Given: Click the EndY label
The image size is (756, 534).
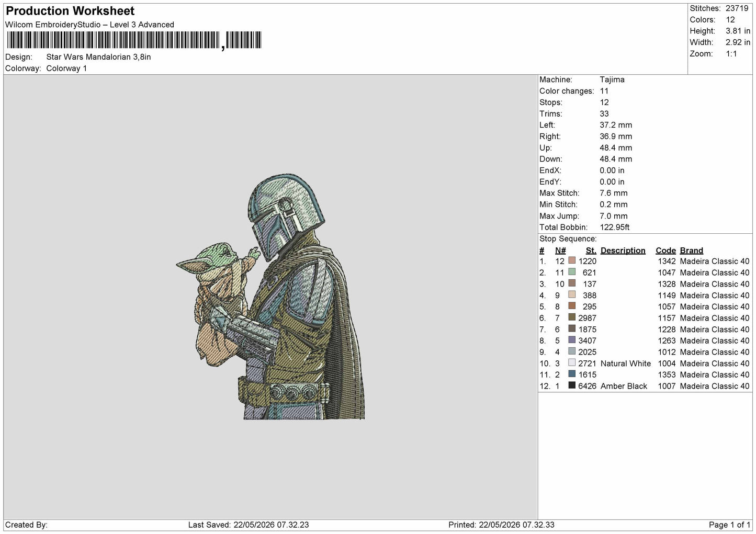Looking at the screenshot, I should click(550, 182).
